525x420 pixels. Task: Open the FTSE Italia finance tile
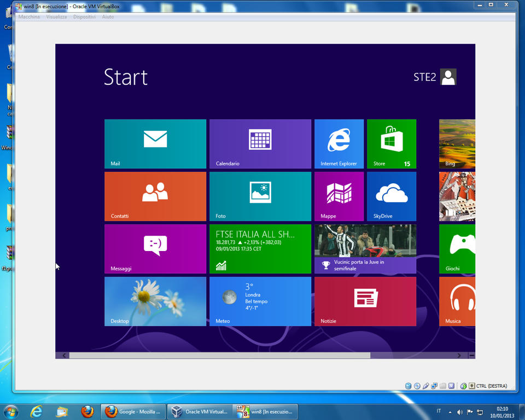click(x=260, y=249)
